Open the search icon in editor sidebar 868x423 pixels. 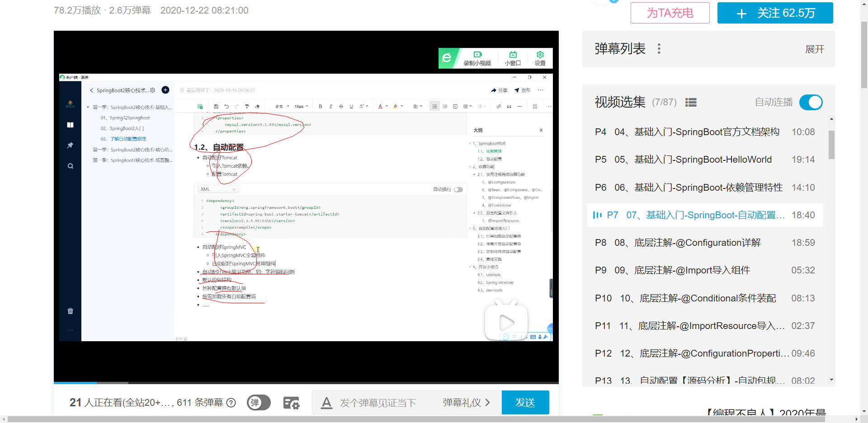click(71, 166)
